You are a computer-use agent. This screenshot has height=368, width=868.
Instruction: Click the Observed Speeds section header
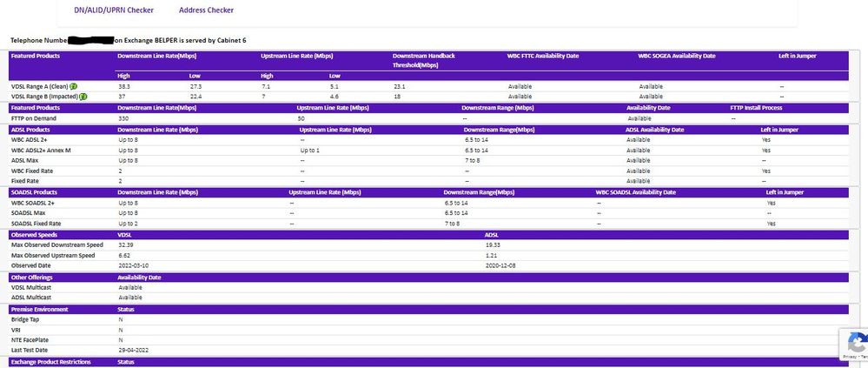(35, 235)
